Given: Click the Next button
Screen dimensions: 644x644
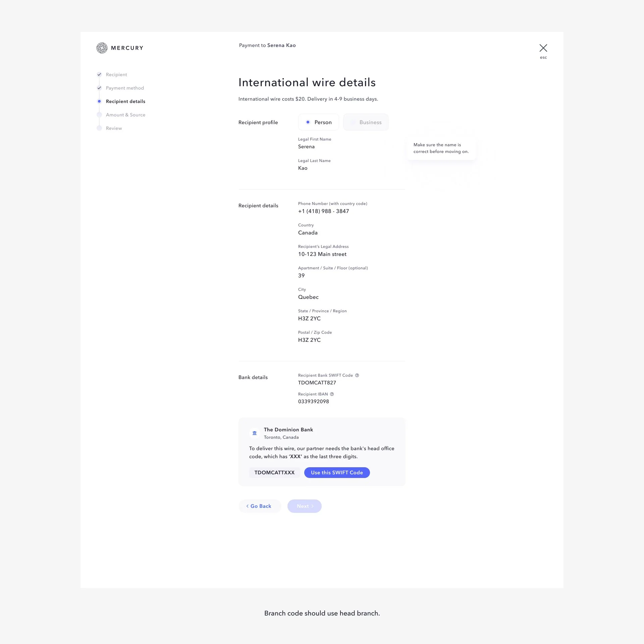Looking at the screenshot, I should pyautogui.click(x=304, y=506).
